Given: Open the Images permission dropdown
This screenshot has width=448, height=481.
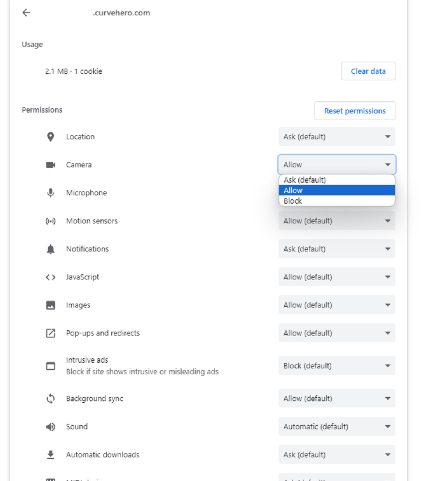Looking at the screenshot, I should 337,305.
